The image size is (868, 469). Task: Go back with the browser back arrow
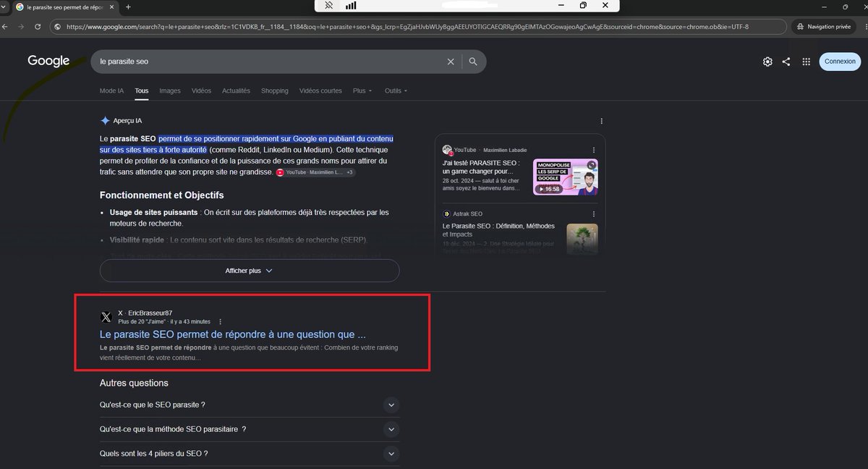click(x=6, y=27)
